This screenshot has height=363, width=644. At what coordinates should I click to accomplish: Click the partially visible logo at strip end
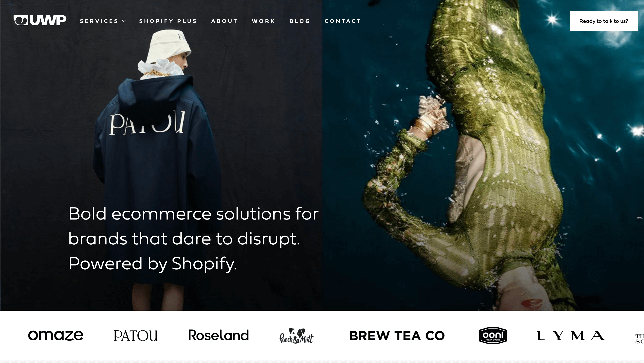[x=639, y=339]
